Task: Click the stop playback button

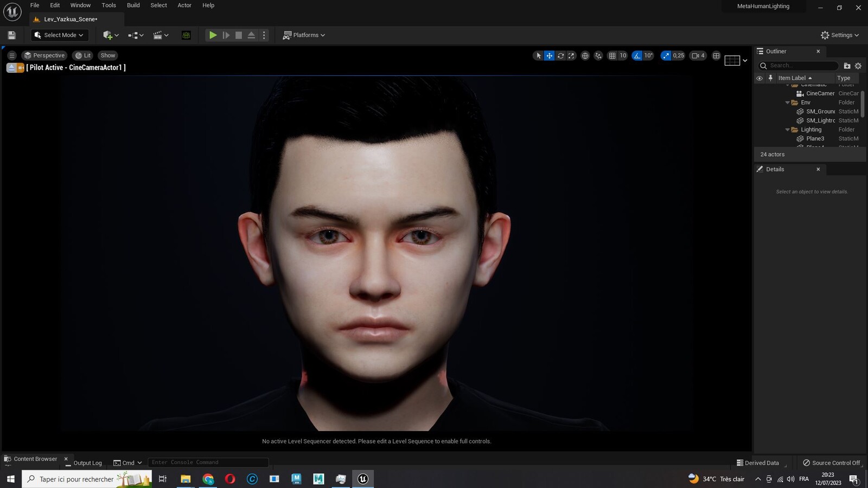Action: pyautogui.click(x=239, y=35)
